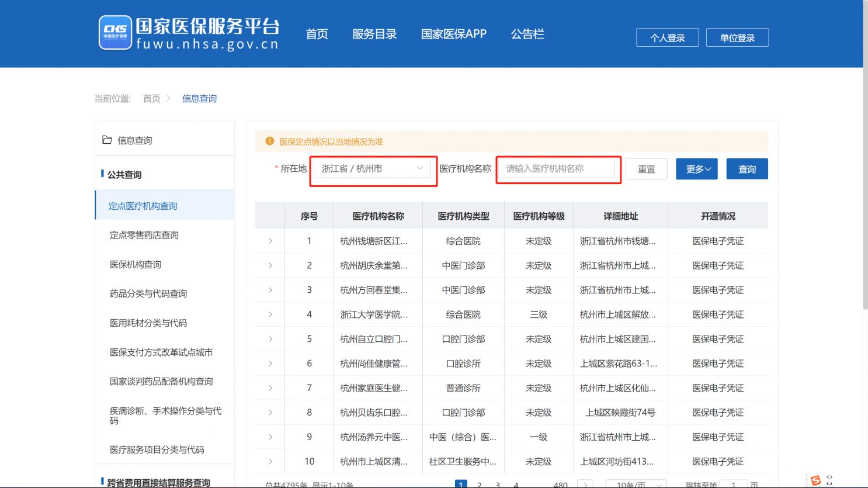Expand row 10 杭州市上城区清...

pyautogui.click(x=270, y=462)
